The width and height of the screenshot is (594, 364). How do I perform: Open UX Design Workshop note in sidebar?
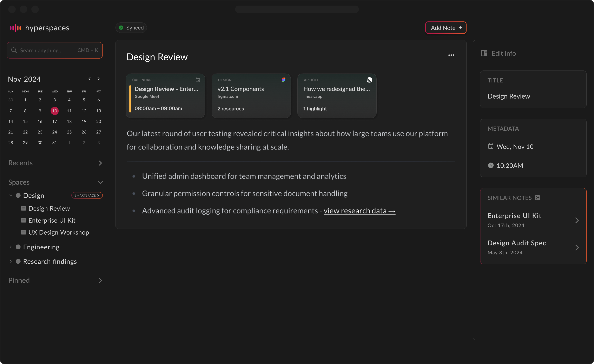click(59, 232)
